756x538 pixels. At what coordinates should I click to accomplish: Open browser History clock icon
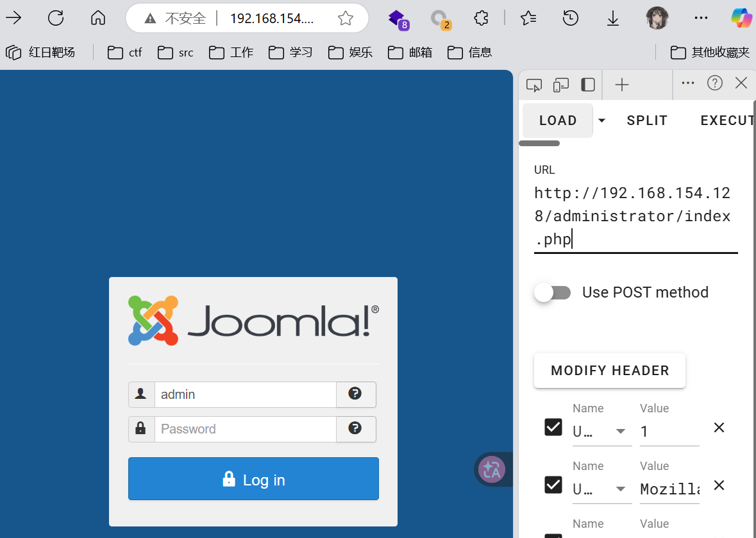[571, 19]
